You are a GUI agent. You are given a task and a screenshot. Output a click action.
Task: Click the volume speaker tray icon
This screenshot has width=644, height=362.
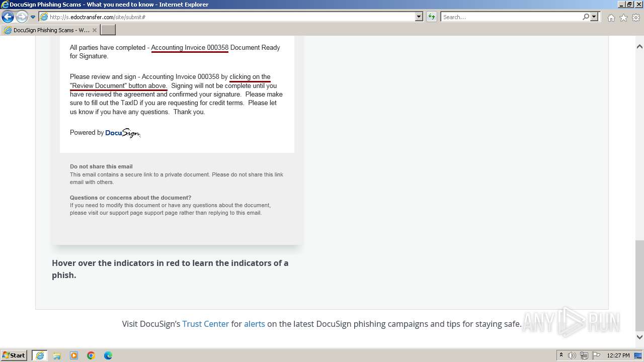572,355
